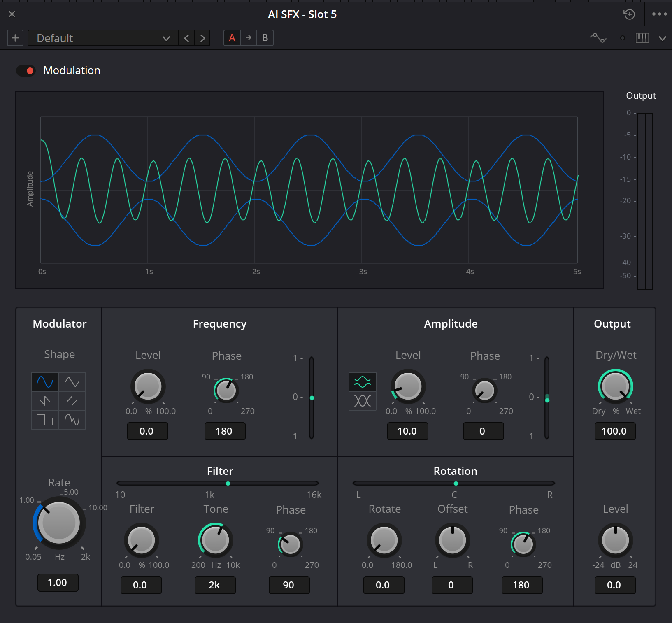Viewport: 672px width, 623px height.
Task: Close the AI SFX Slot 5 window
Action: coord(12,14)
